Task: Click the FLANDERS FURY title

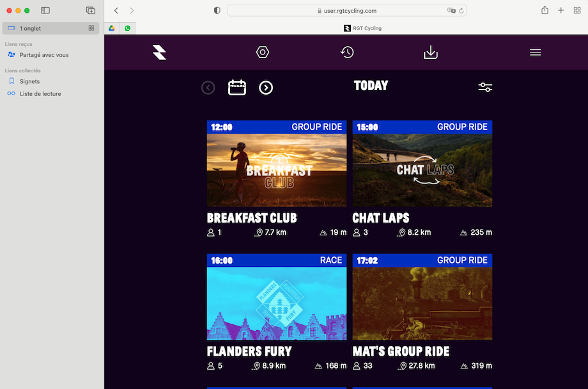Action: 249,351
